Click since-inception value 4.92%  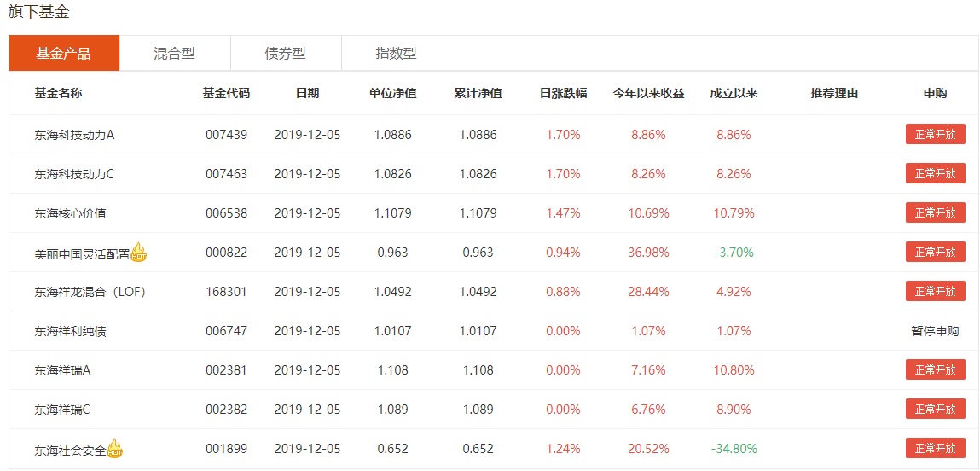coord(734,292)
